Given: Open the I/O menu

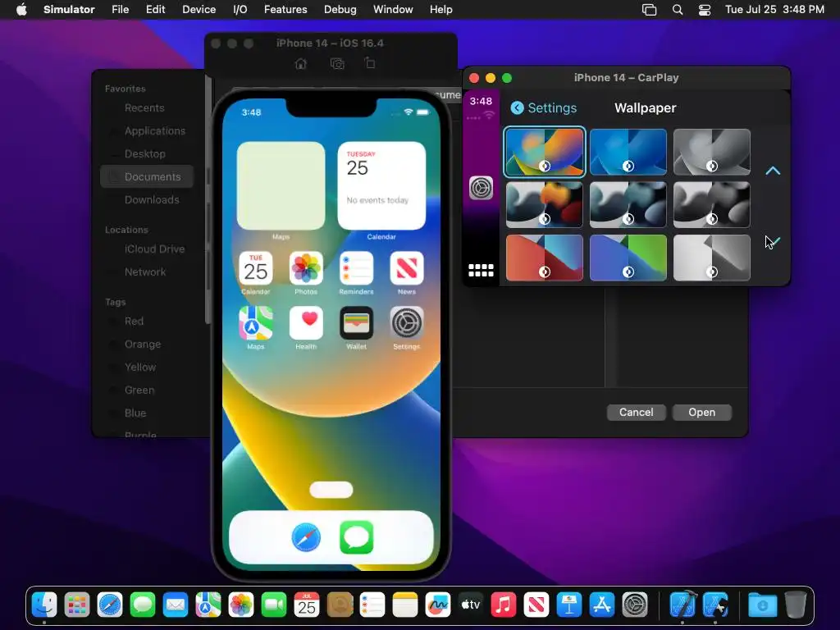Looking at the screenshot, I should coord(240,10).
